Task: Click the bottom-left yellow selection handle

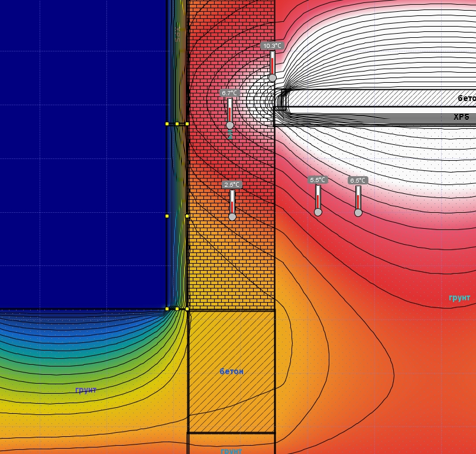Action: coord(167,309)
